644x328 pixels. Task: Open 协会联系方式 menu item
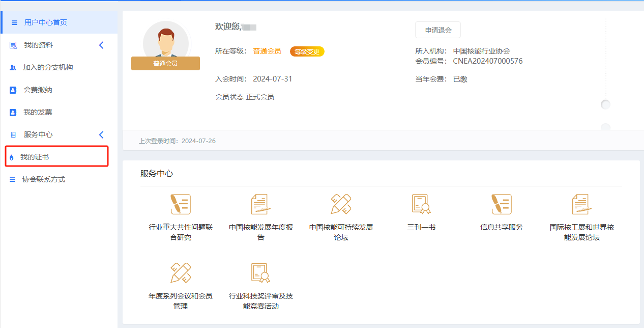pyautogui.click(x=44, y=180)
